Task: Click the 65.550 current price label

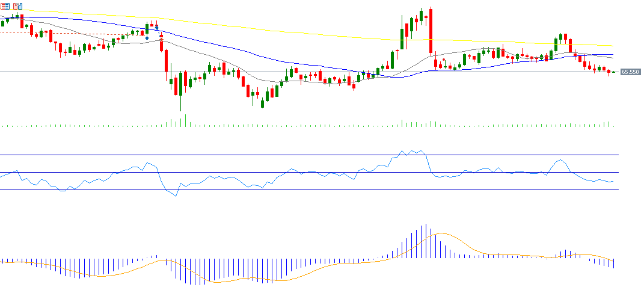Action: pos(630,72)
